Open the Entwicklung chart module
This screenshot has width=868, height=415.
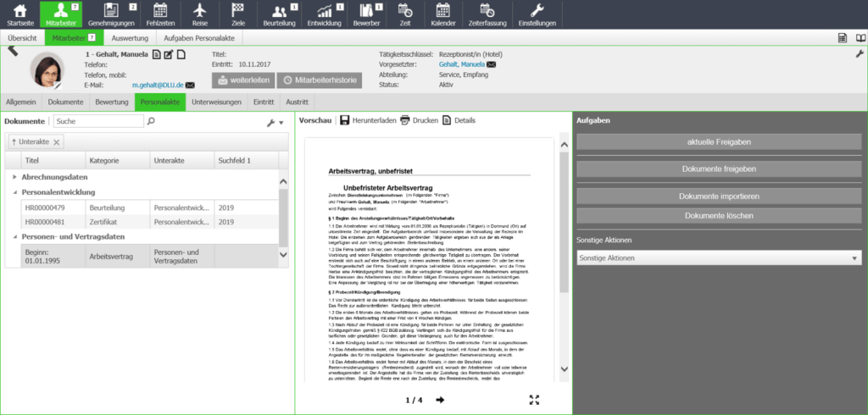coord(325,14)
